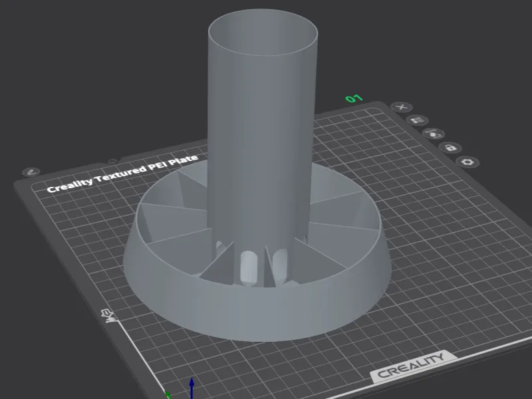The height and width of the screenshot is (399, 532).
Task: Click the auto-orient plate icon
Action: click(x=434, y=134)
